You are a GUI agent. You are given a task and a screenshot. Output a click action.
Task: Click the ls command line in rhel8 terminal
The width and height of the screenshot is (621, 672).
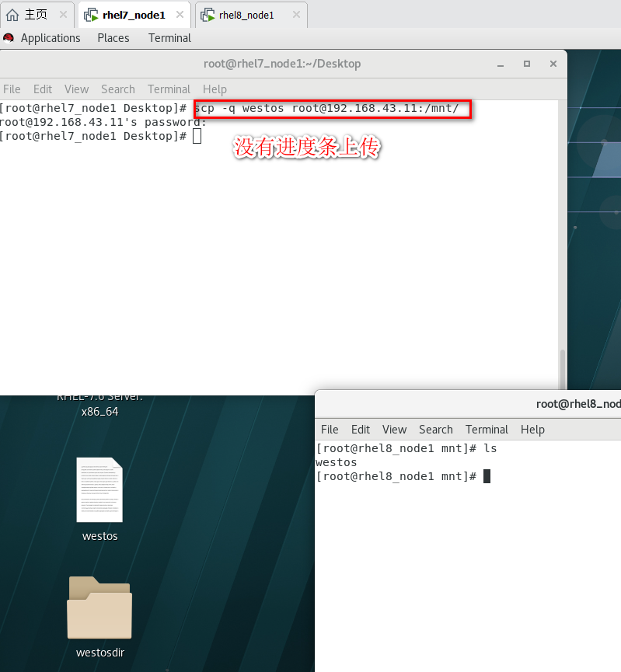pyautogui.click(x=406, y=448)
